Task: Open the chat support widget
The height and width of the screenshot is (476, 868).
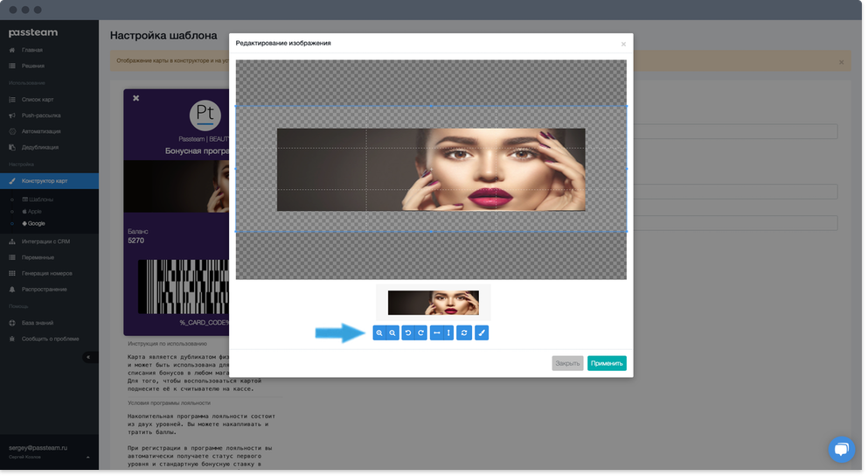Action: 842,449
